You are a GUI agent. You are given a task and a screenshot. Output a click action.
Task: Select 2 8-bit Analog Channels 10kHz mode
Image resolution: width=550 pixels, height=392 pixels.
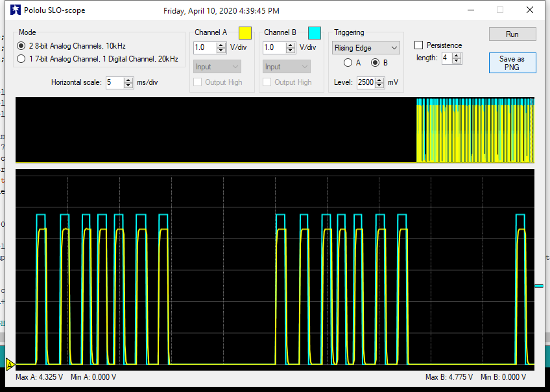point(71,46)
